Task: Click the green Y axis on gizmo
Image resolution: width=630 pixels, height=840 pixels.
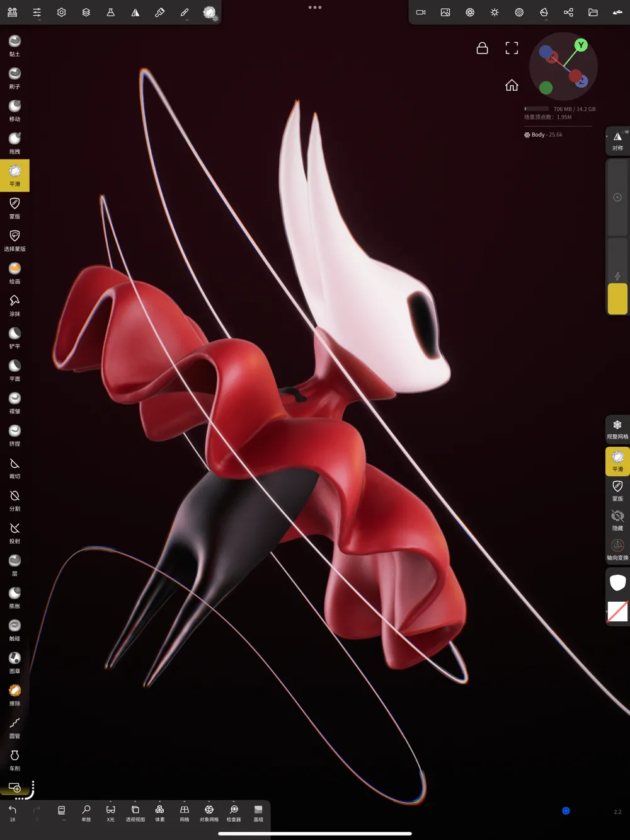Action: pyautogui.click(x=581, y=45)
